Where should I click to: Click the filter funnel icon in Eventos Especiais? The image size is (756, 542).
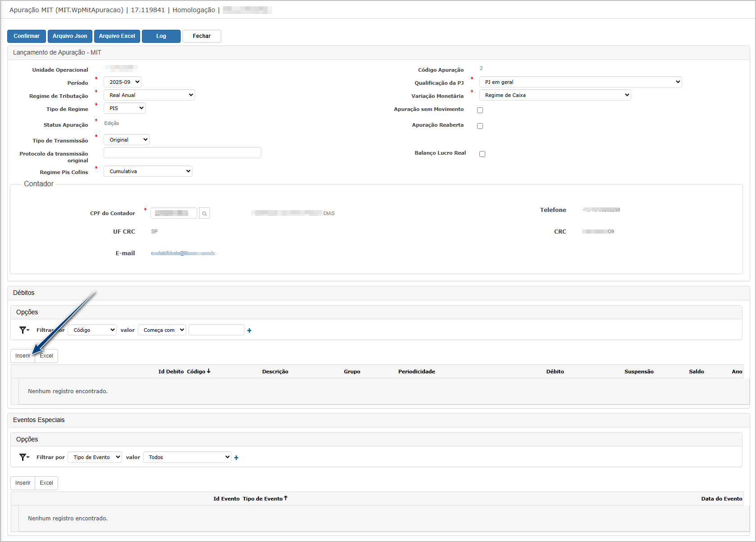(23, 457)
